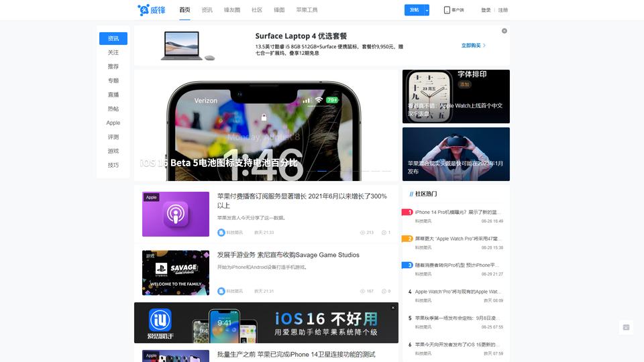Image resolution: width=644 pixels, height=362 pixels.
Task: Open hot post 苹果秋季第一场发布会定档
Action: pos(458,318)
